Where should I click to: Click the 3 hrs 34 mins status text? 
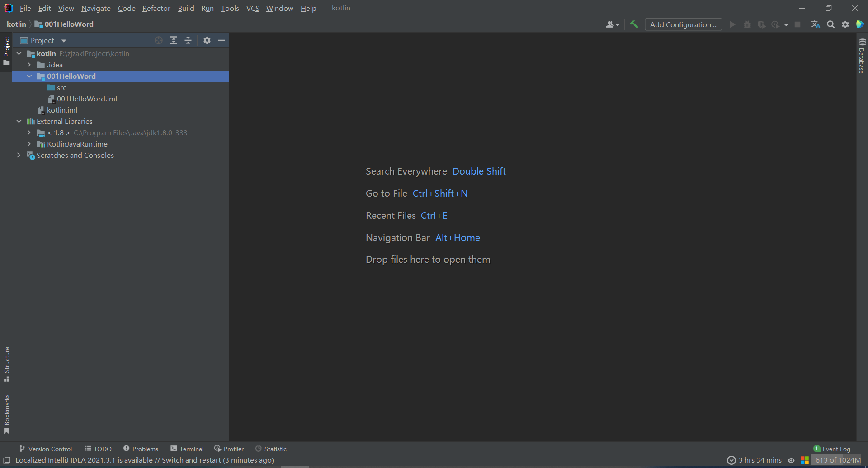coord(760,460)
